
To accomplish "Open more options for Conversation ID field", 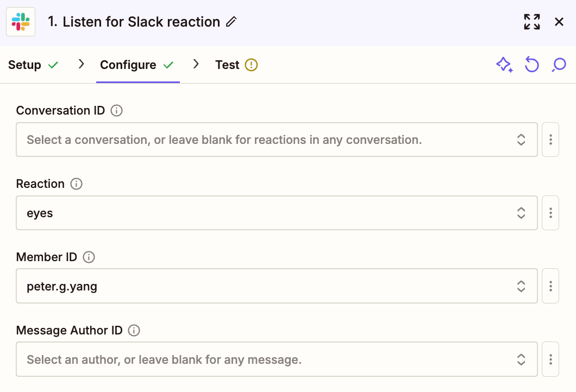I will point(550,140).
